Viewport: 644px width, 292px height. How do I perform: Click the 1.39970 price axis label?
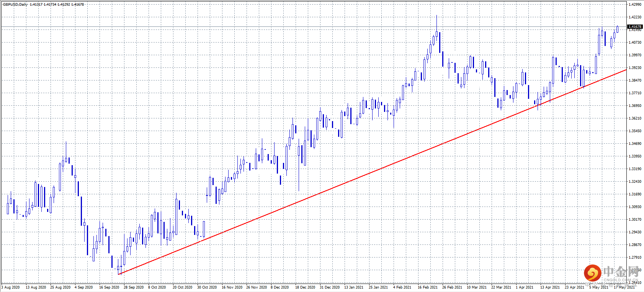[x=635, y=55]
